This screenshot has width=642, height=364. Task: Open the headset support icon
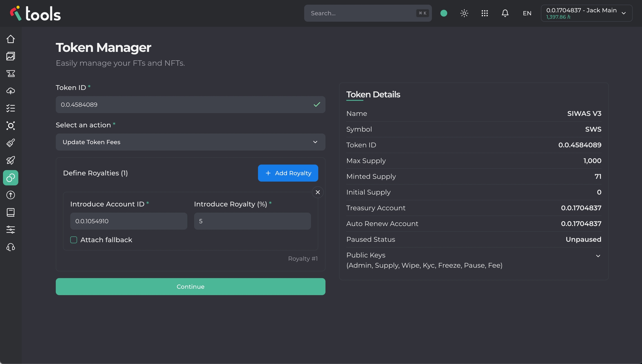[x=11, y=247]
